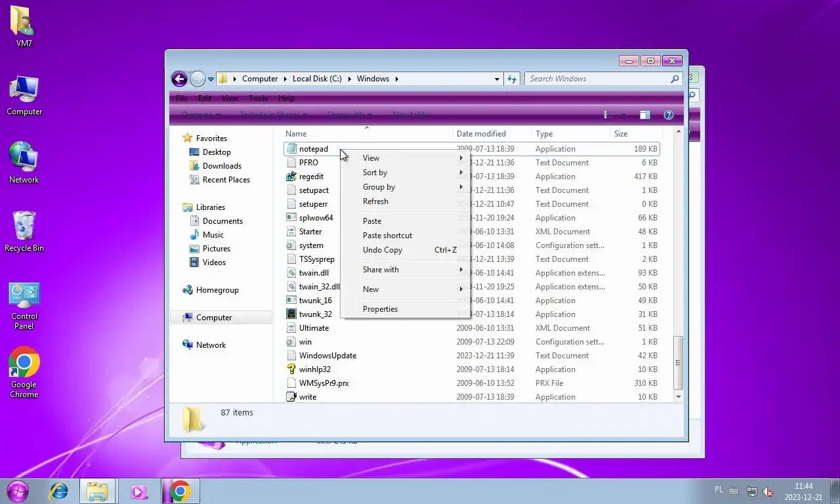Open Videos library in navigation pane
Screen dimensions: 840x504
208,262
